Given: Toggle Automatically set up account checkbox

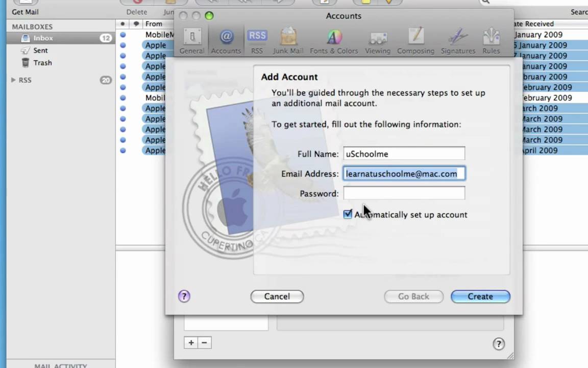Looking at the screenshot, I should [348, 214].
